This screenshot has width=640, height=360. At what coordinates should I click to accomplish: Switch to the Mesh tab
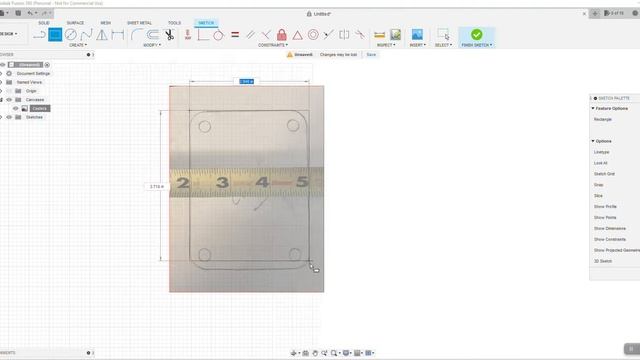point(105,23)
